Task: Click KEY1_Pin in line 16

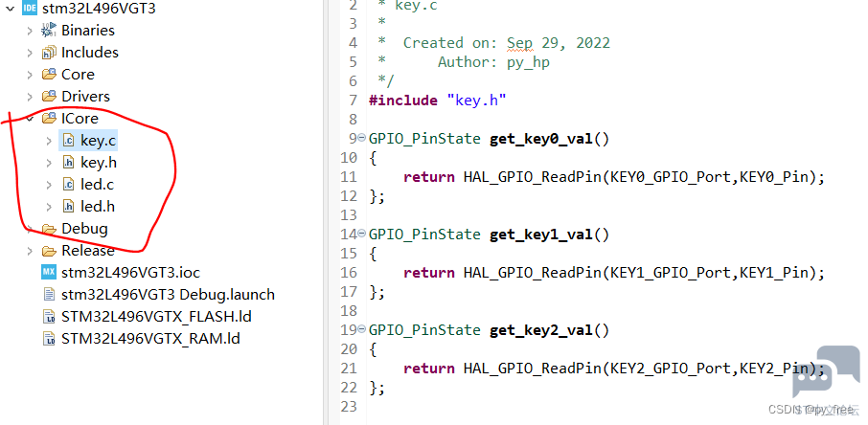Action: [x=774, y=273]
